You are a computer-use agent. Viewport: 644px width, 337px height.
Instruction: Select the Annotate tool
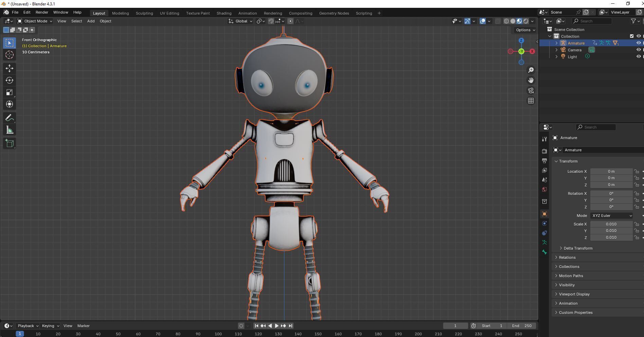(x=10, y=118)
